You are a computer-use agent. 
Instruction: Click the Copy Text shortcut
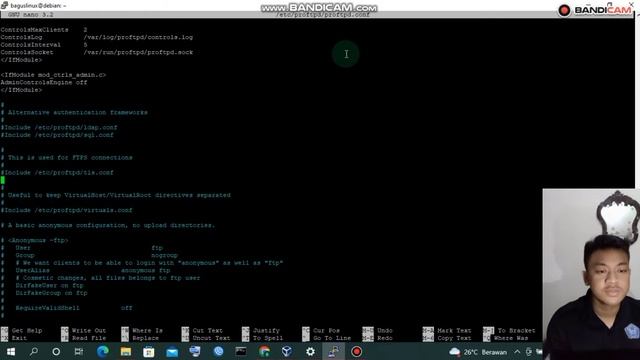coord(447,338)
